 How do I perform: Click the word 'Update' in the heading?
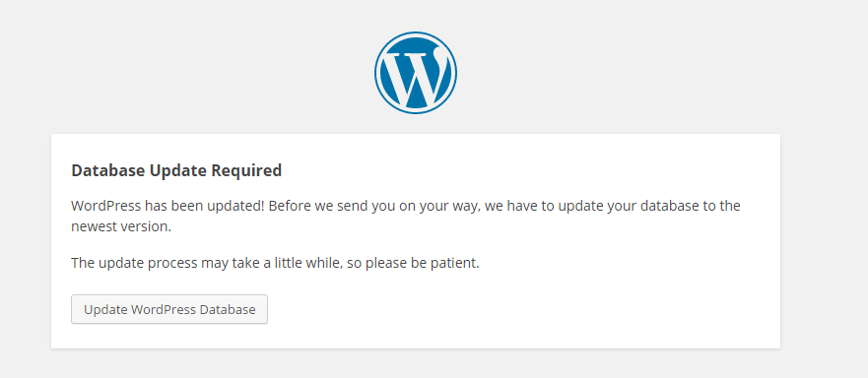point(178,170)
